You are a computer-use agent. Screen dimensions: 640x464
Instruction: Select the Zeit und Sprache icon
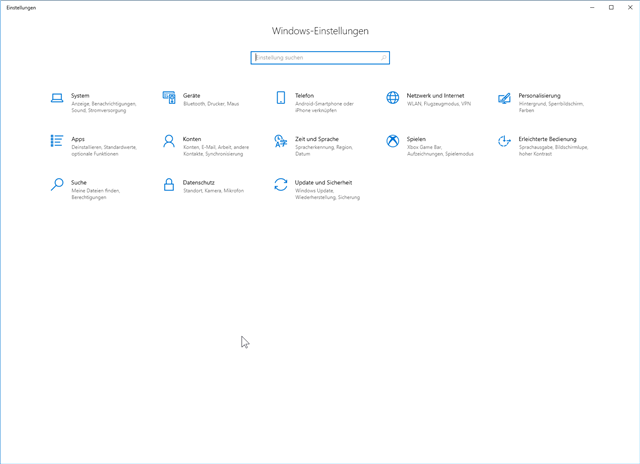281,141
